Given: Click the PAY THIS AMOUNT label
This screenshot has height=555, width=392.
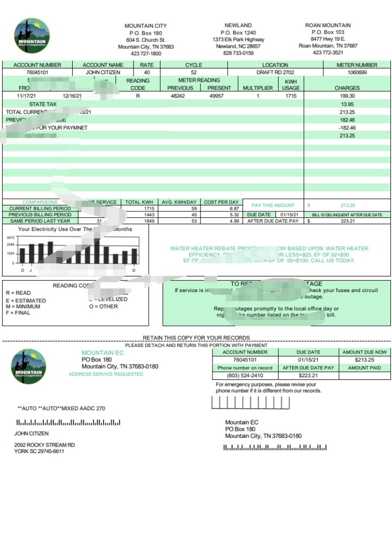Looking at the screenshot, I should tap(273, 205).
